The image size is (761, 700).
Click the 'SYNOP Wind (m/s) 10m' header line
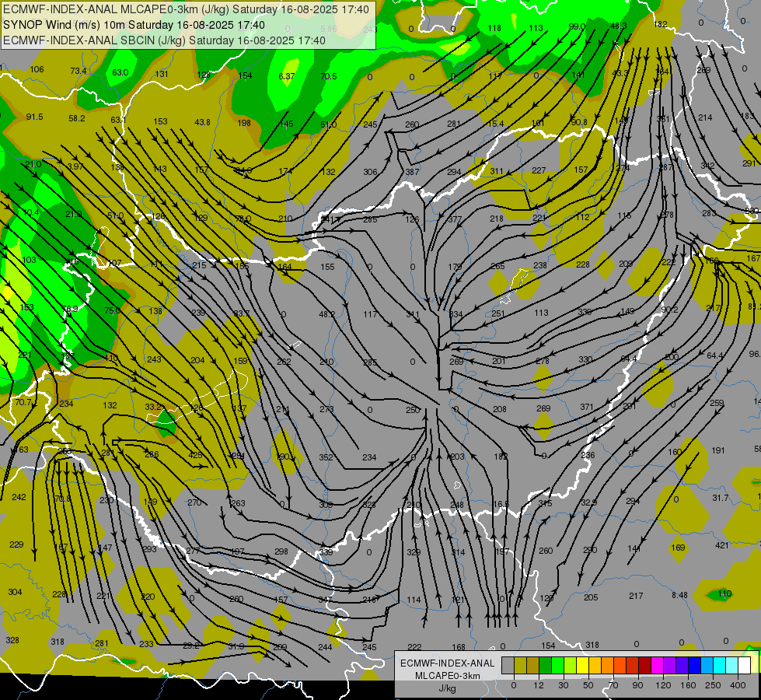tap(134, 25)
